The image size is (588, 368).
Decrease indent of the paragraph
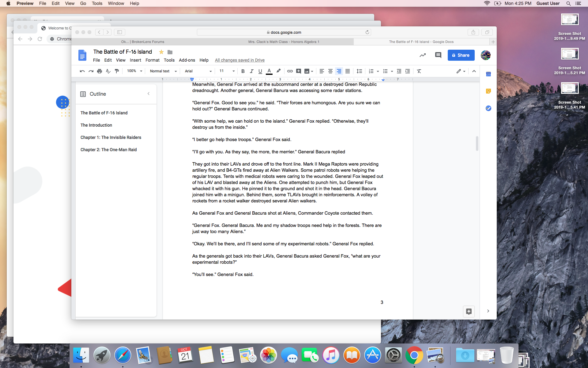[399, 71]
